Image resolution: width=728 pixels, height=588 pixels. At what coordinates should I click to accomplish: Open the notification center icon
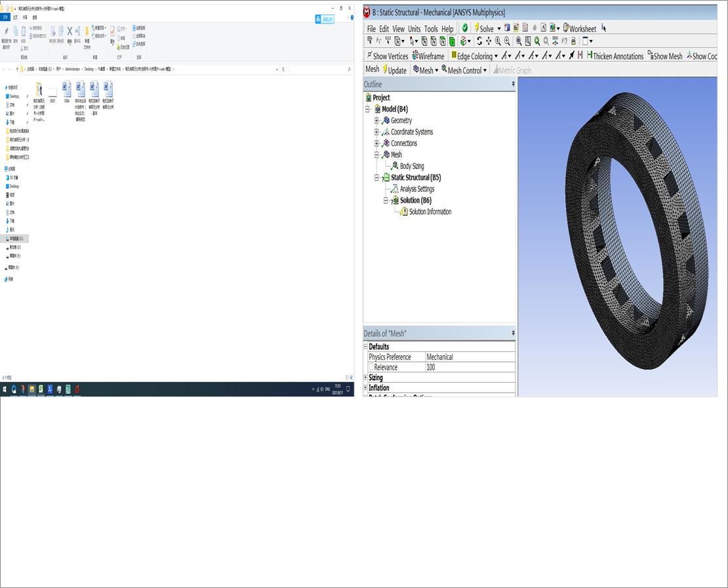pos(348,389)
